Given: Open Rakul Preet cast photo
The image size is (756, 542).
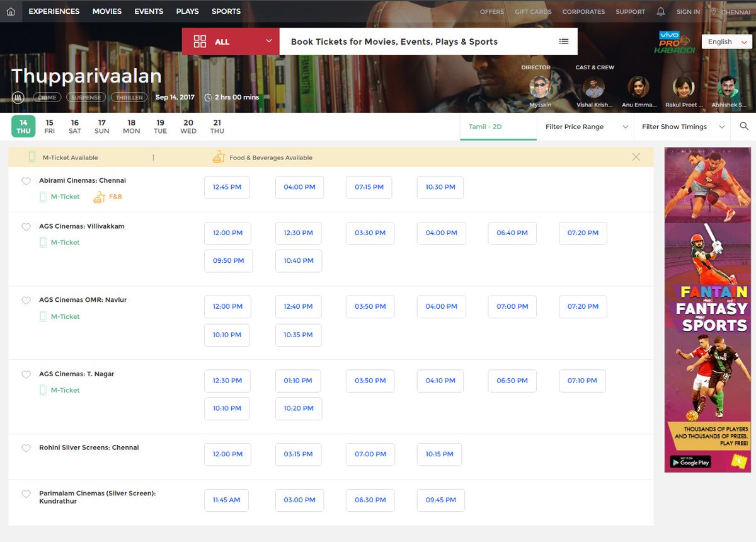Looking at the screenshot, I should [x=684, y=88].
